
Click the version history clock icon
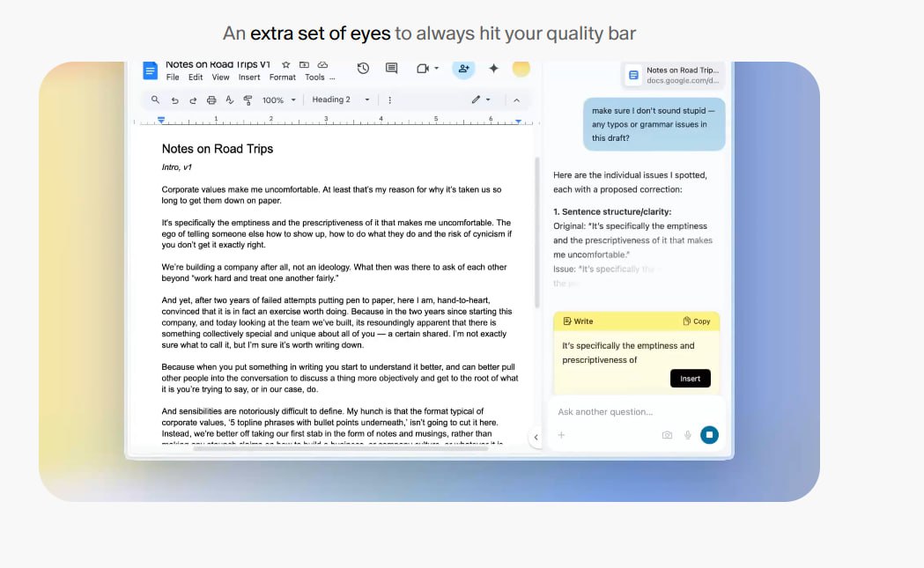[x=363, y=69]
